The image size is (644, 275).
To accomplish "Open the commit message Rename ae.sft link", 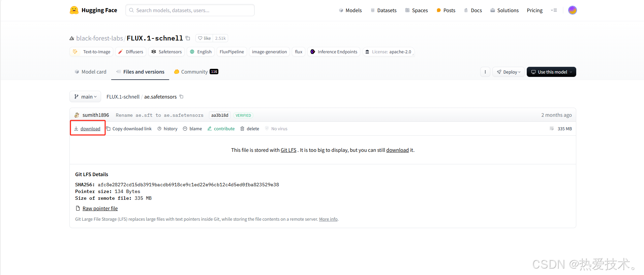I will pyautogui.click(x=160, y=115).
